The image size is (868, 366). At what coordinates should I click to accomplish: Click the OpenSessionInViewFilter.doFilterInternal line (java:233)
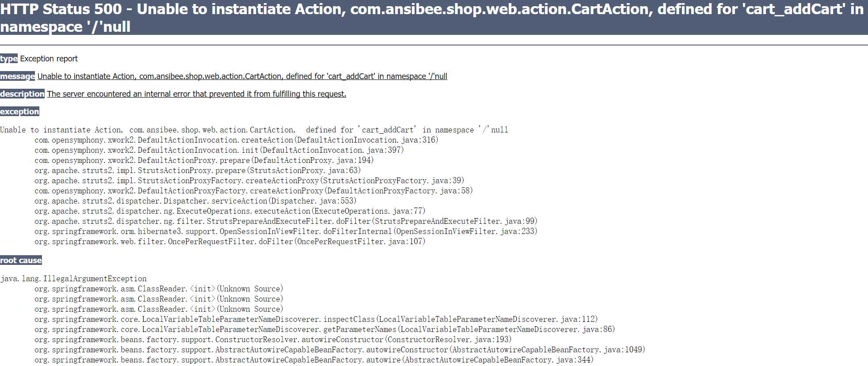(x=286, y=231)
